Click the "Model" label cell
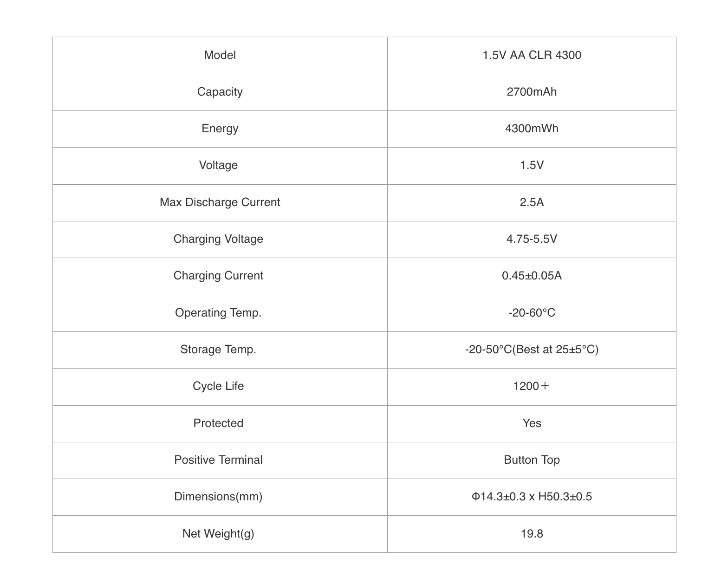 [x=220, y=55]
